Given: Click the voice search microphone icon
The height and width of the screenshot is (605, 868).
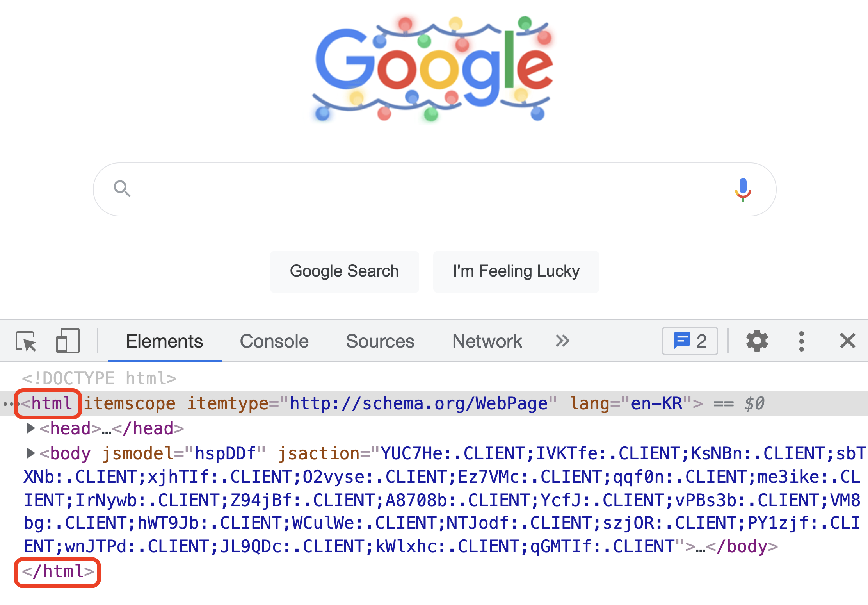Looking at the screenshot, I should click(x=743, y=189).
